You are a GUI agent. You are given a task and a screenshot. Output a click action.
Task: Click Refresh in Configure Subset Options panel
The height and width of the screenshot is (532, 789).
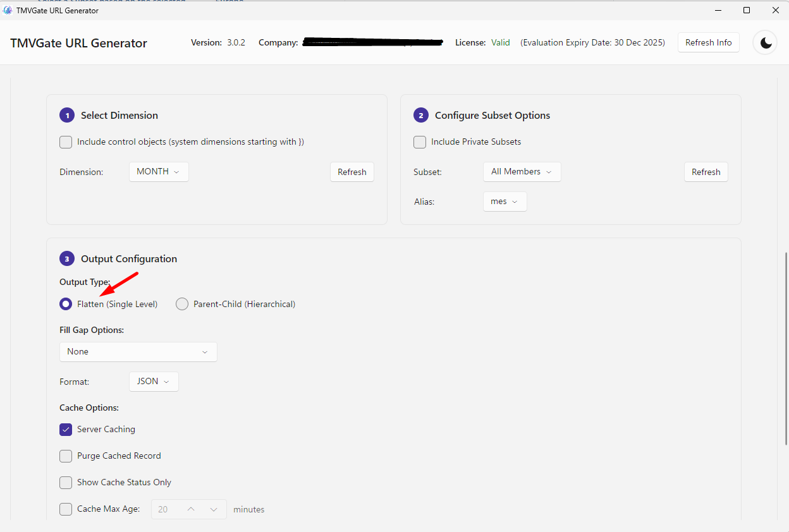(x=706, y=172)
